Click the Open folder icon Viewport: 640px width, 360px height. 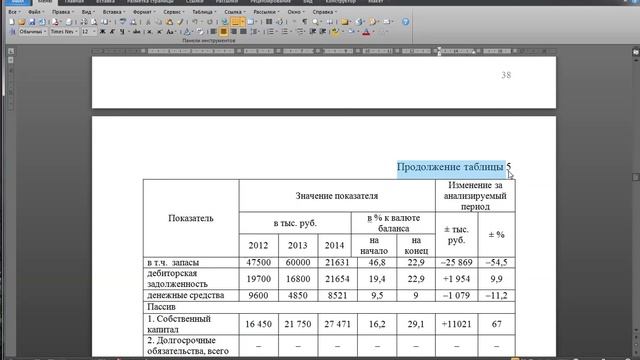tap(22, 22)
